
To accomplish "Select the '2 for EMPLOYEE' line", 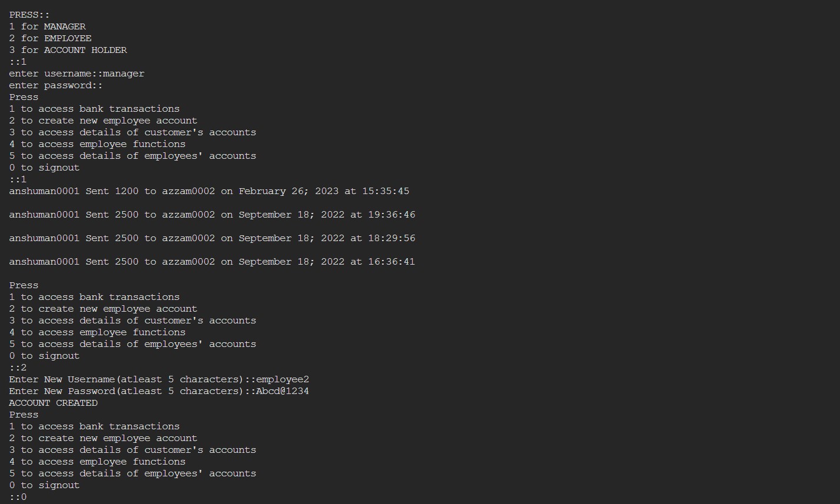I will (x=50, y=38).
